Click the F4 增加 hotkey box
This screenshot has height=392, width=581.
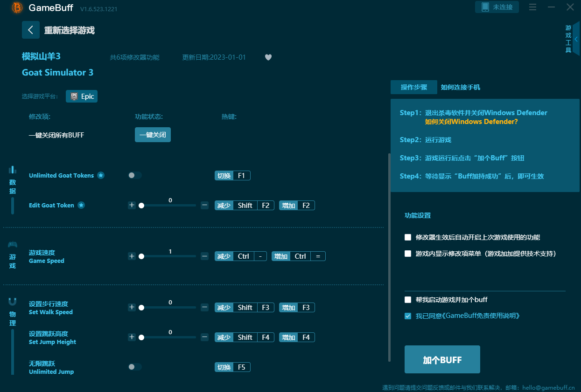click(x=297, y=337)
